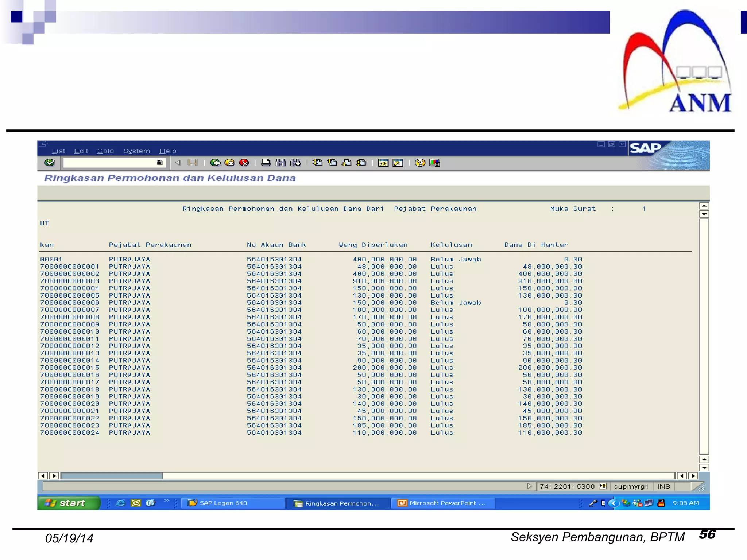Screen dimensions: 747x560
Task: Open the command field history dropdown
Action: 159,163
